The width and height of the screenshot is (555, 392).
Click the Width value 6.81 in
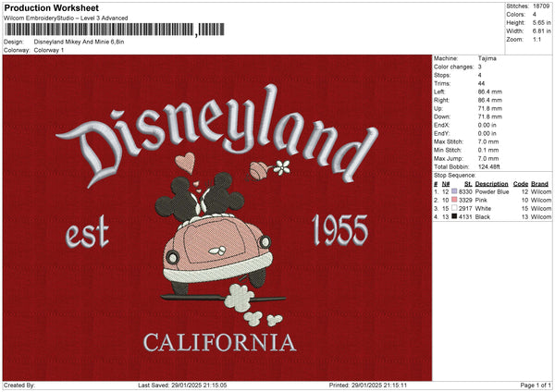(542, 31)
